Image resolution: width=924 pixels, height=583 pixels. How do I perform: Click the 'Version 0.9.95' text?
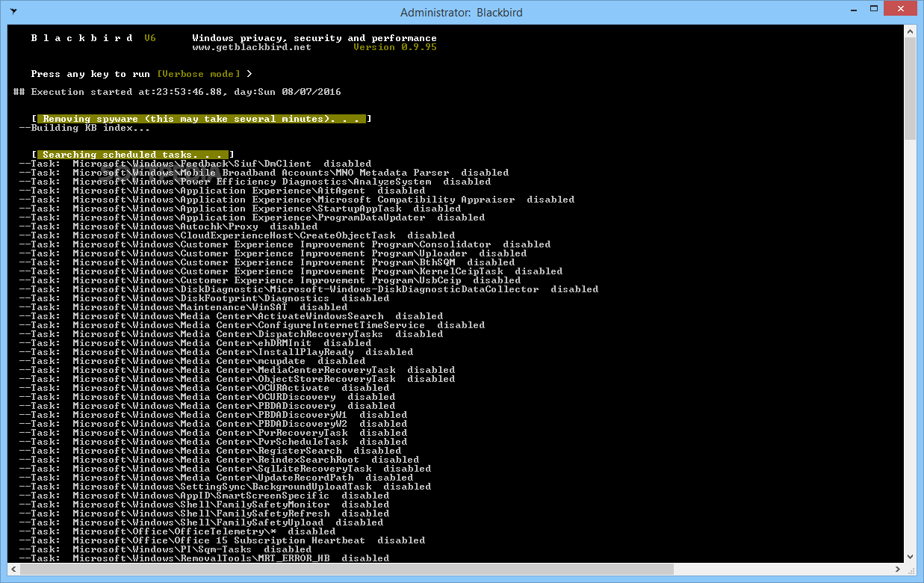395,47
